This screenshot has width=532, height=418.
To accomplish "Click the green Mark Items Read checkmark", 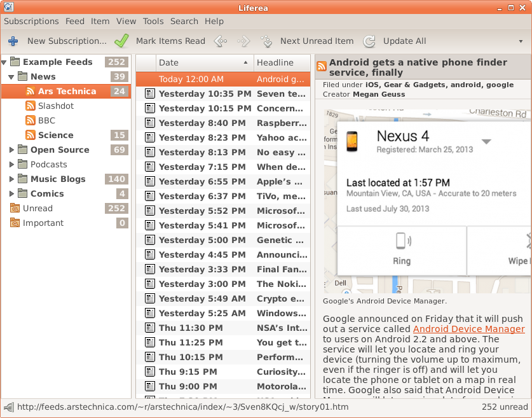I will 121,41.
